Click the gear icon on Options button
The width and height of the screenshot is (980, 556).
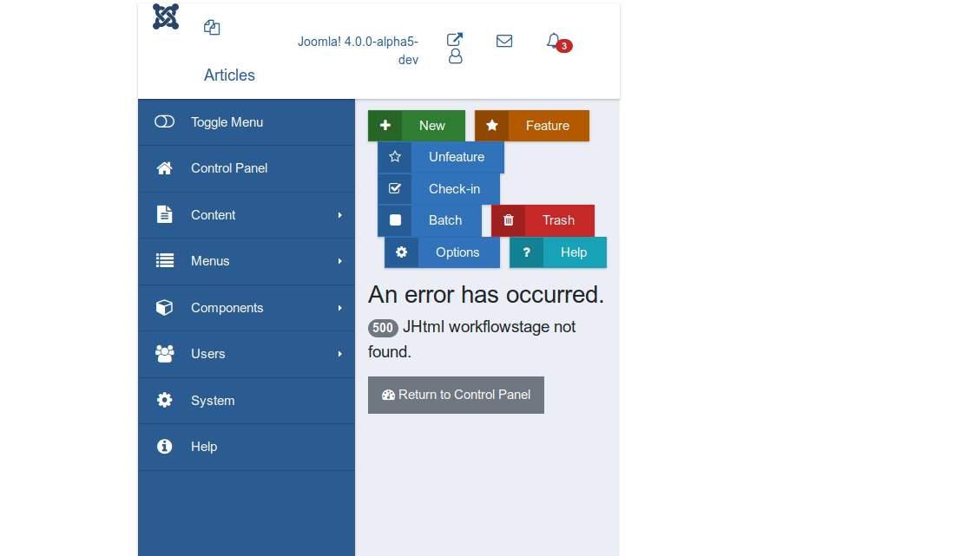(x=401, y=252)
